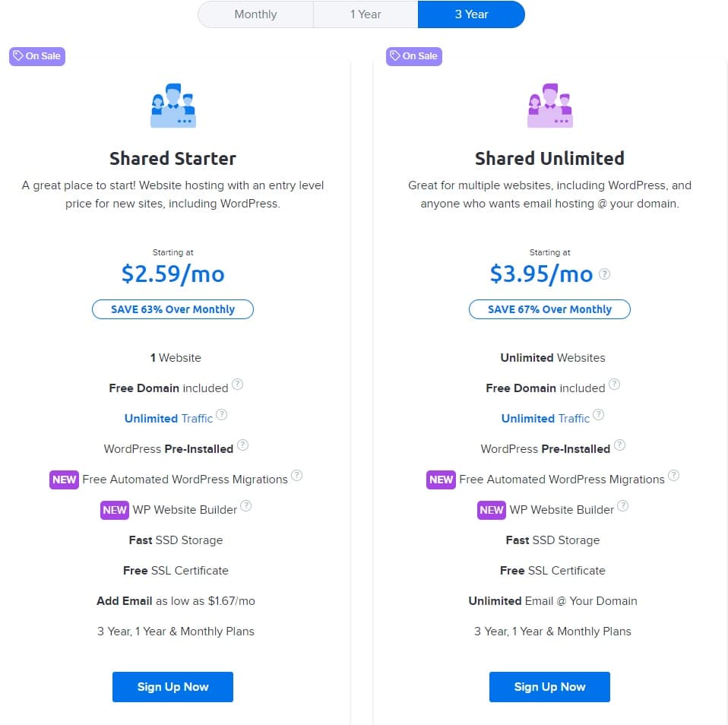The width and height of the screenshot is (728, 725).
Task: Click the NEW badge beside WP Website Builder
Action: pos(114,510)
